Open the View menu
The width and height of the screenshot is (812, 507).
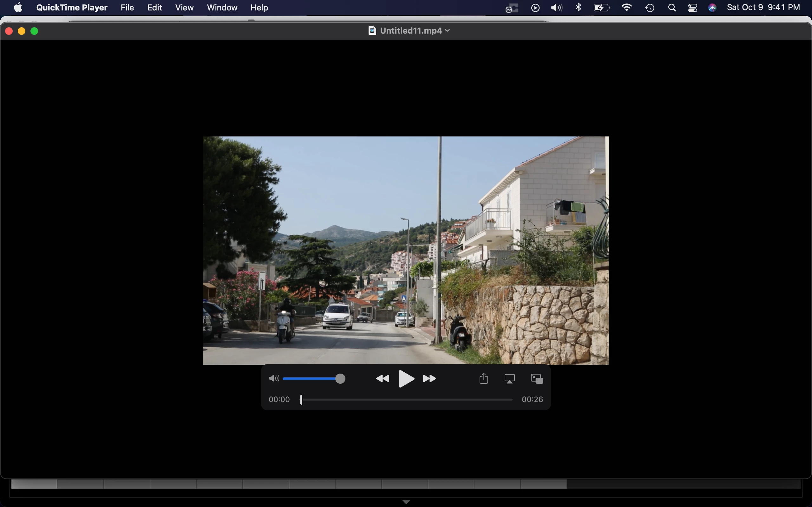coord(184,7)
